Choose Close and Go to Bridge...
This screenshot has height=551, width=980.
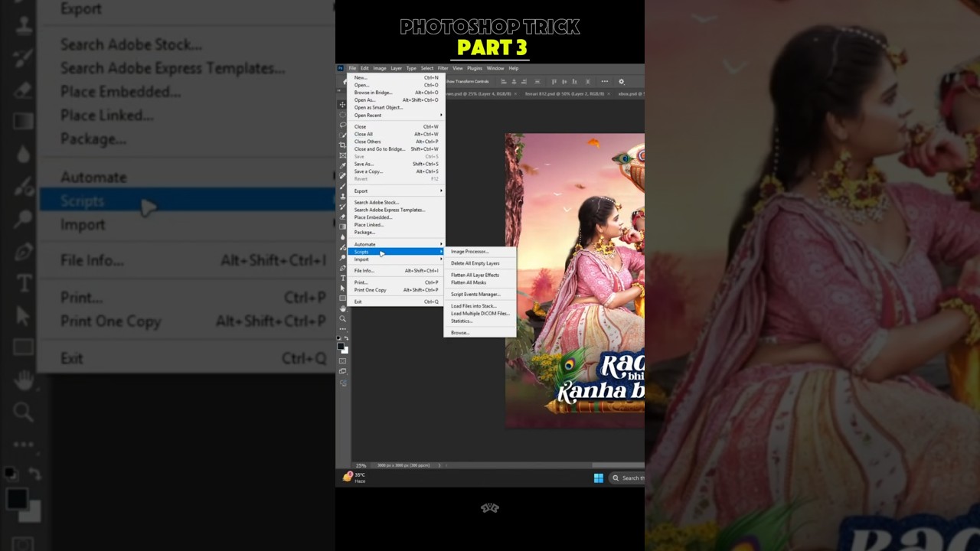(x=396, y=149)
